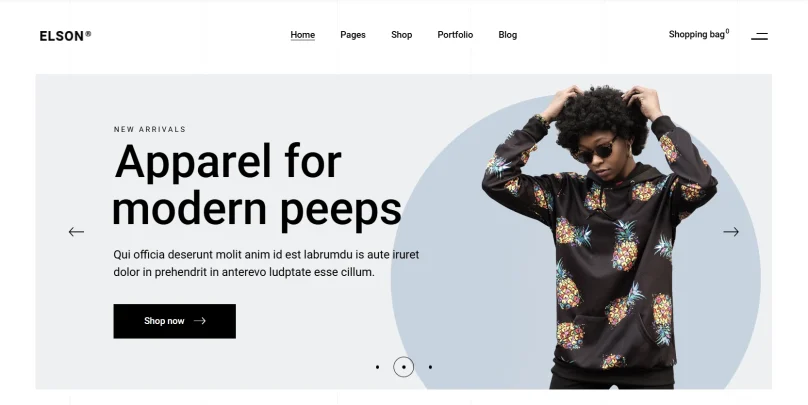The width and height of the screenshot is (808, 405).
Task: Click the slide description paragraph text
Action: [x=266, y=263]
